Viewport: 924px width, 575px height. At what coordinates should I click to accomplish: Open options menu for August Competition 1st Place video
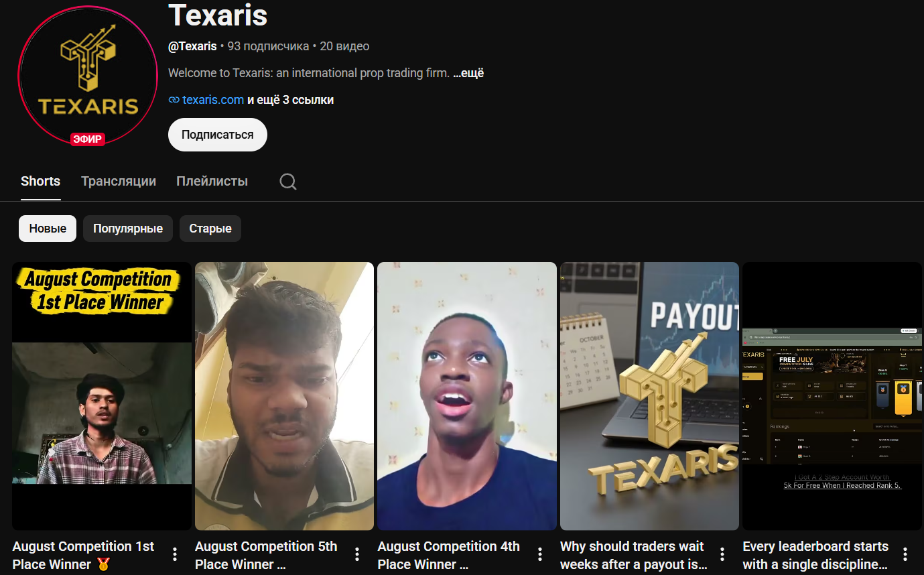[175, 554]
